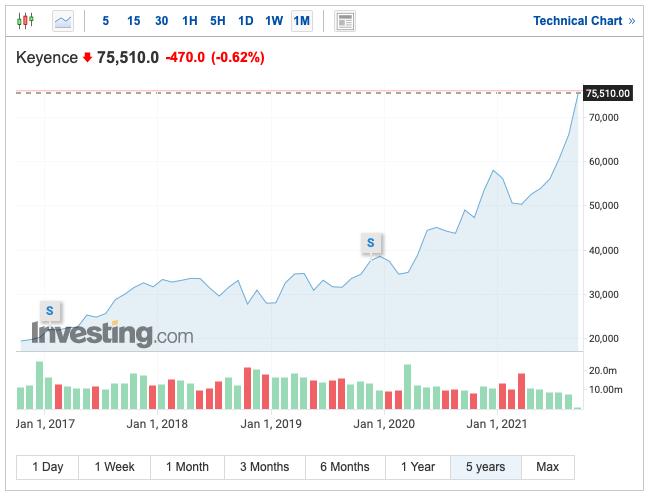Select the 1W interval

tap(274, 21)
